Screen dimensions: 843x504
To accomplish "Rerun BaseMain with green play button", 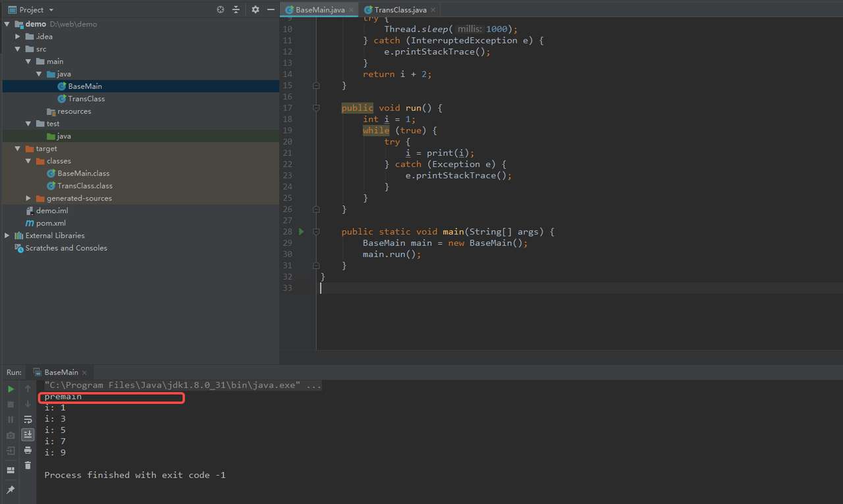I will point(11,389).
